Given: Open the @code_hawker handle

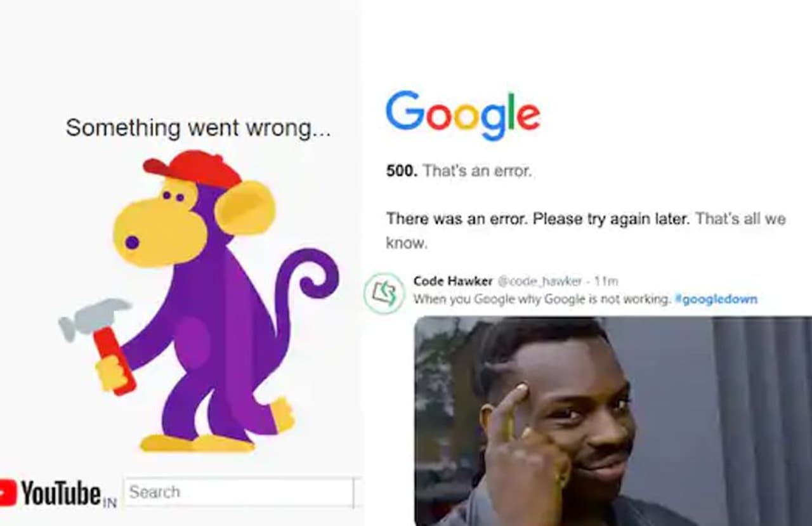Looking at the screenshot, I should pos(541,281).
